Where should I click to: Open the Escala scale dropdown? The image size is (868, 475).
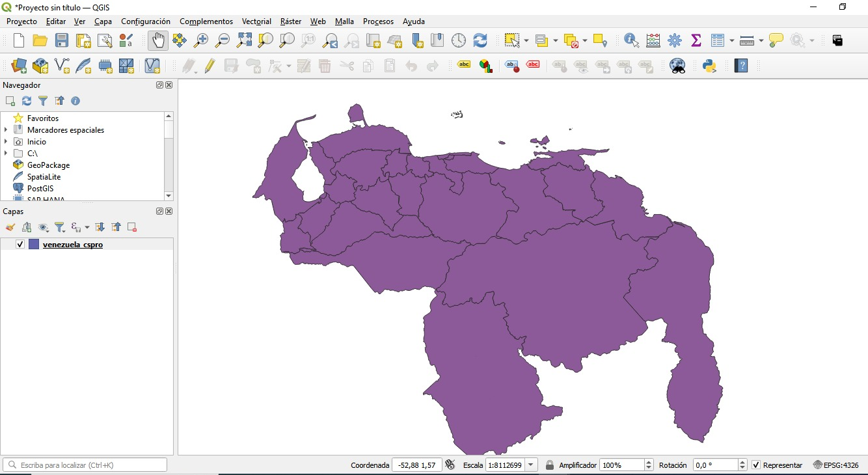(531, 465)
